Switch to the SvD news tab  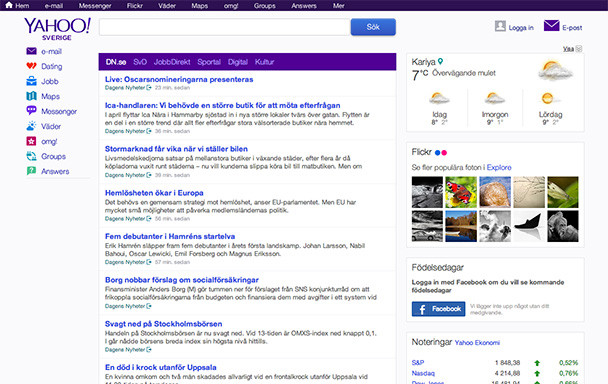tap(140, 62)
